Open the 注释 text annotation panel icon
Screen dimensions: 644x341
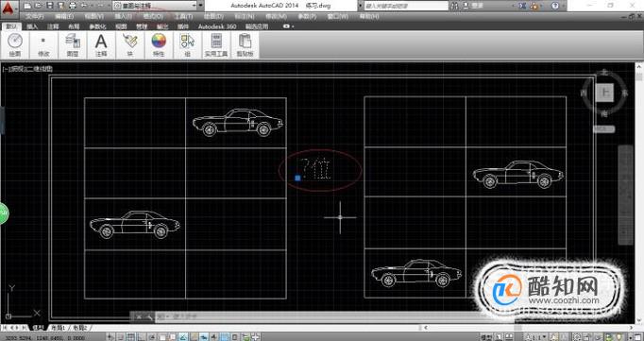click(101, 44)
